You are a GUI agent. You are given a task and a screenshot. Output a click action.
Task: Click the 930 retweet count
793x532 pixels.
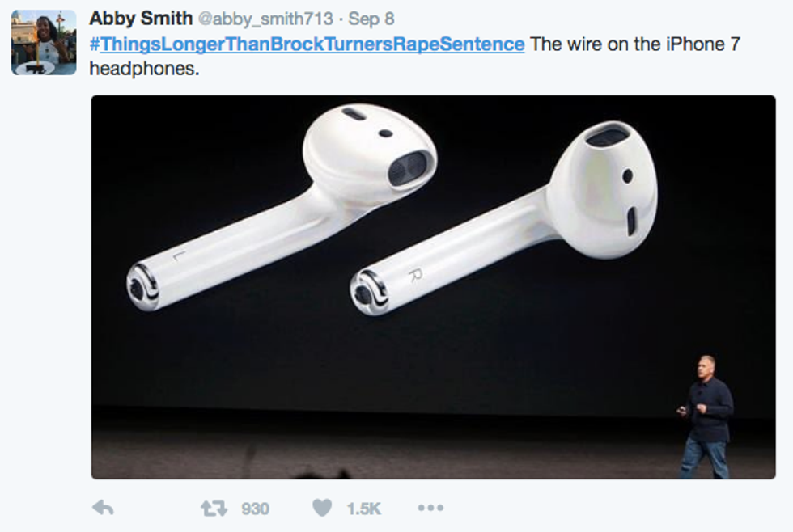pyautogui.click(x=255, y=509)
